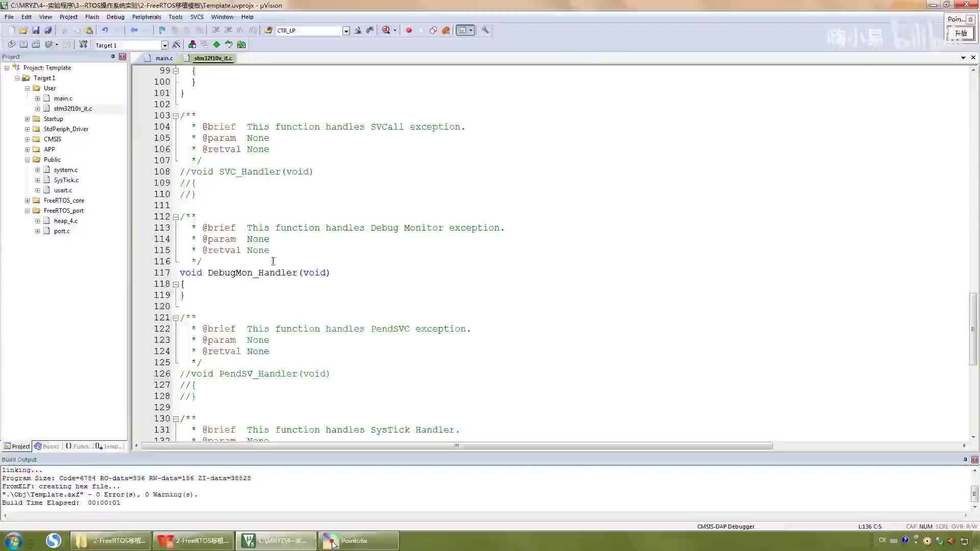Open Pointofix from the taskbar
Screen dimensions: 980x551
tap(359, 541)
